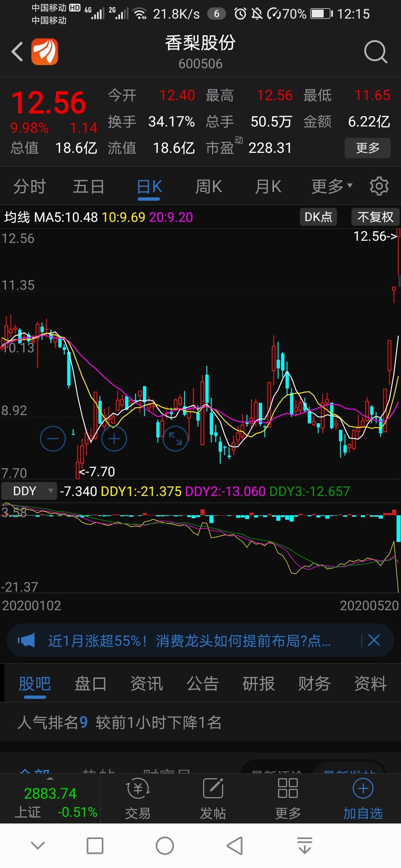Tap Android hide-keyboard chevron nav icon
The width and height of the screenshot is (401, 868).
38,846
